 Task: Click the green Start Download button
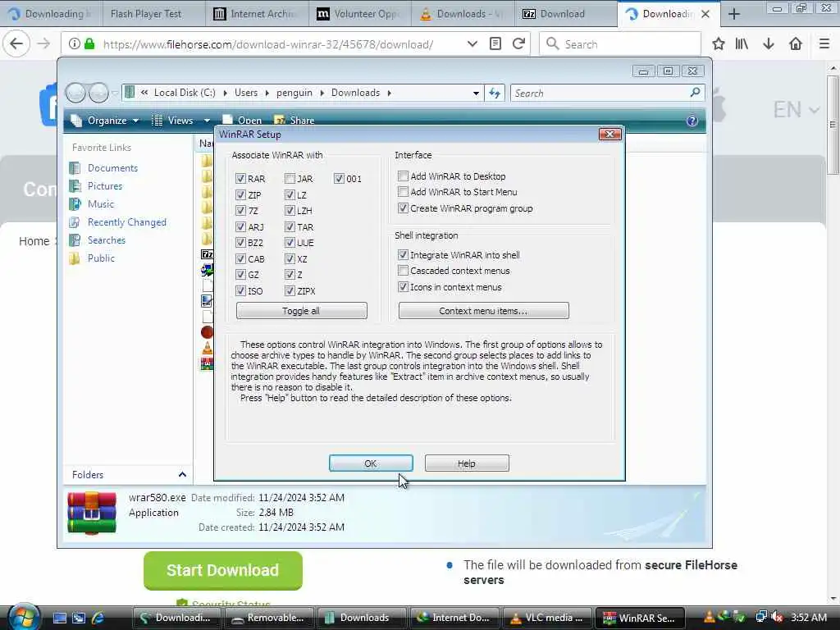tap(223, 571)
